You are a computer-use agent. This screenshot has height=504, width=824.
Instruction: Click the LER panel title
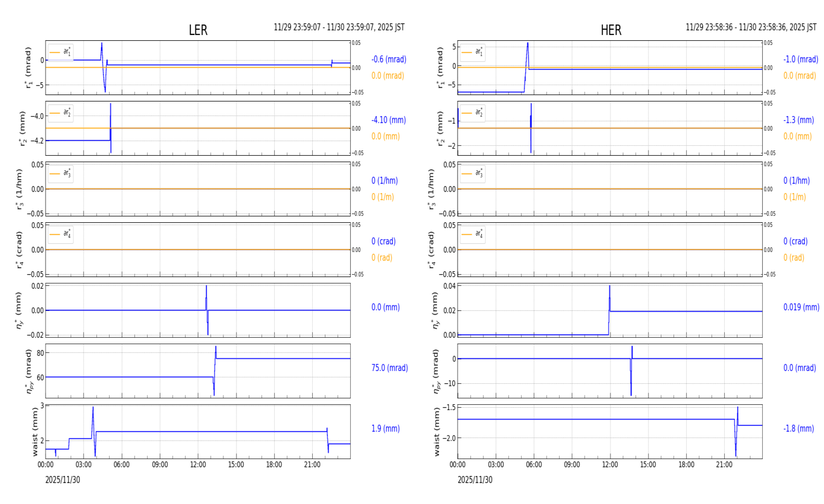click(198, 30)
